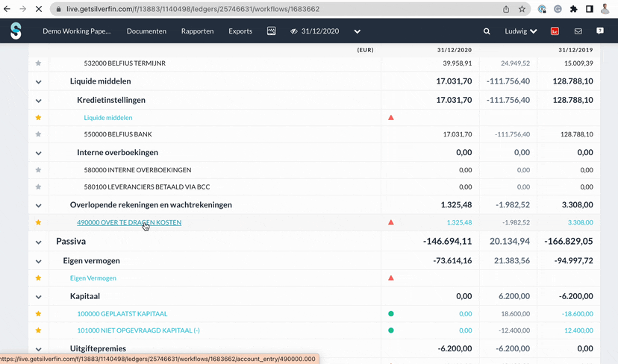
Task: Collapse the Passiva section
Action: pyautogui.click(x=38, y=242)
